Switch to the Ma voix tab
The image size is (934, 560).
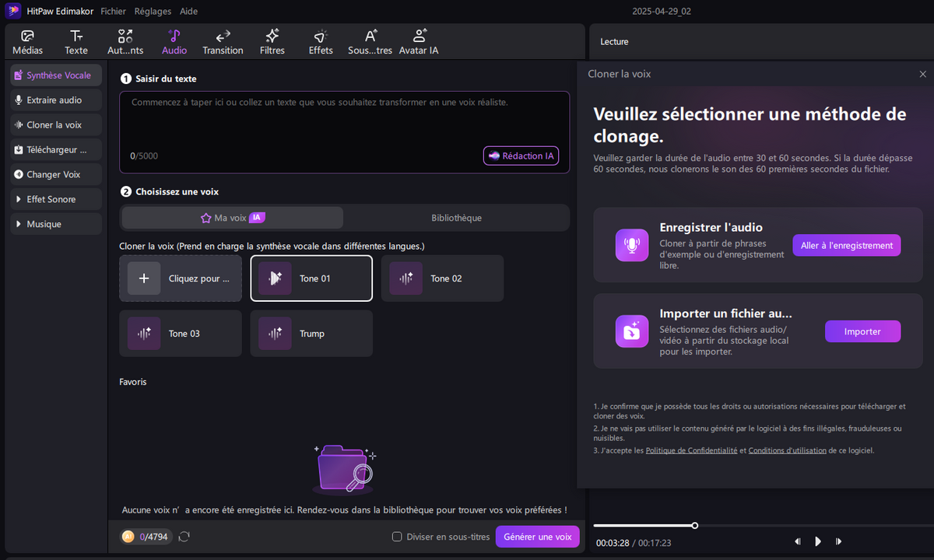pyautogui.click(x=233, y=218)
